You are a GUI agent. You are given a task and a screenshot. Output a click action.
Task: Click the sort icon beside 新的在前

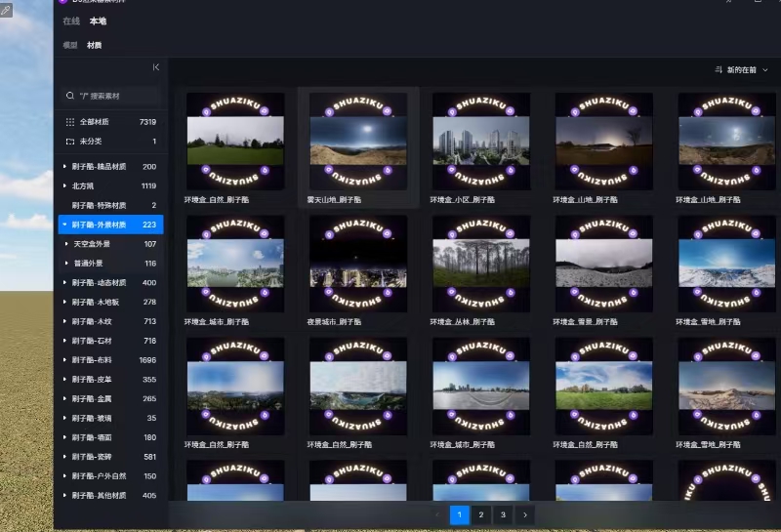719,69
